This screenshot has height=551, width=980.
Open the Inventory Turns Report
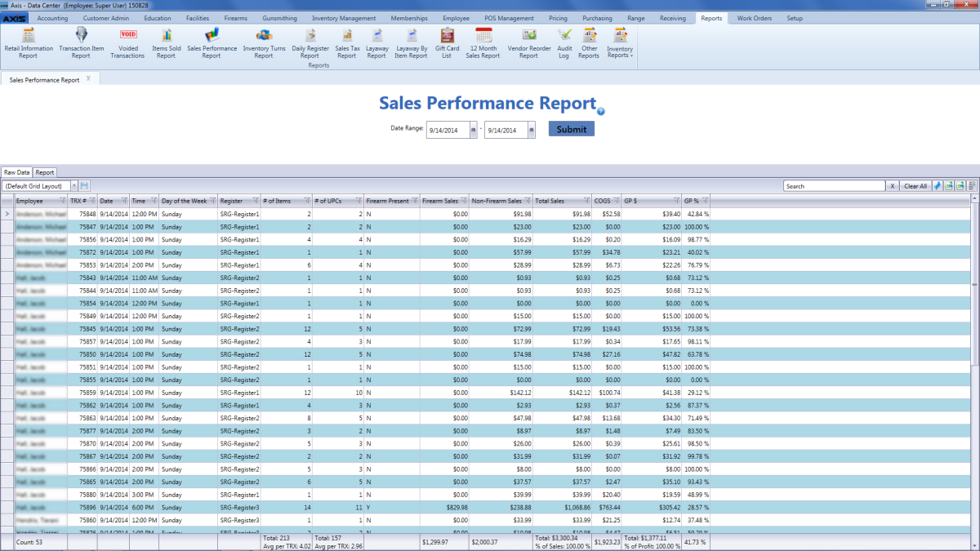click(x=264, y=42)
